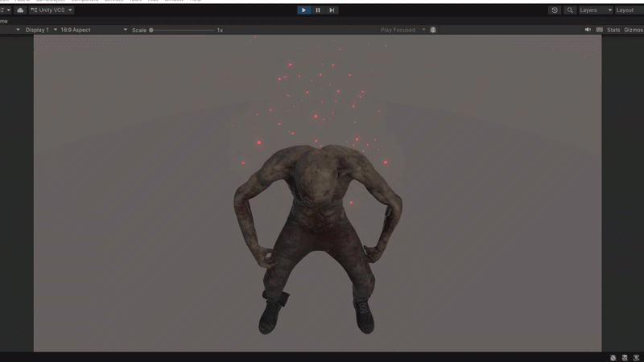Click the cache server status icon

pyautogui.click(x=625, y=358)
